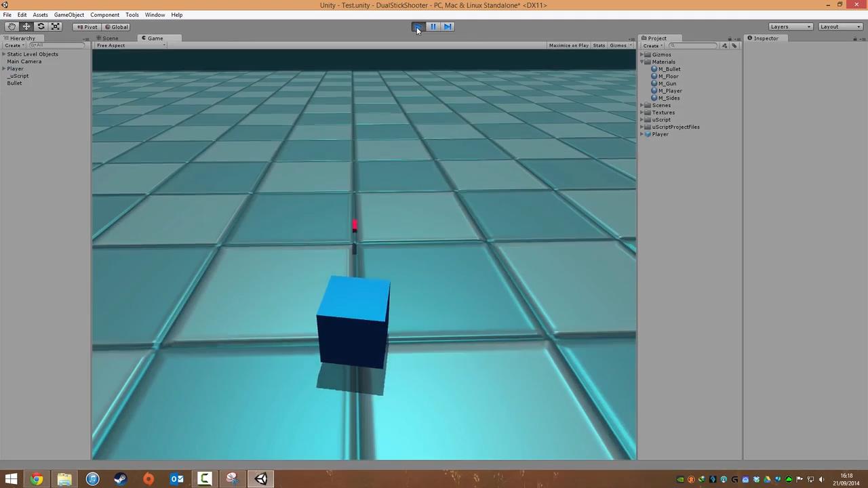The height and width of the screenshot is (488, 868).
Task: Open the Edit menu
Action: (22, 15)
